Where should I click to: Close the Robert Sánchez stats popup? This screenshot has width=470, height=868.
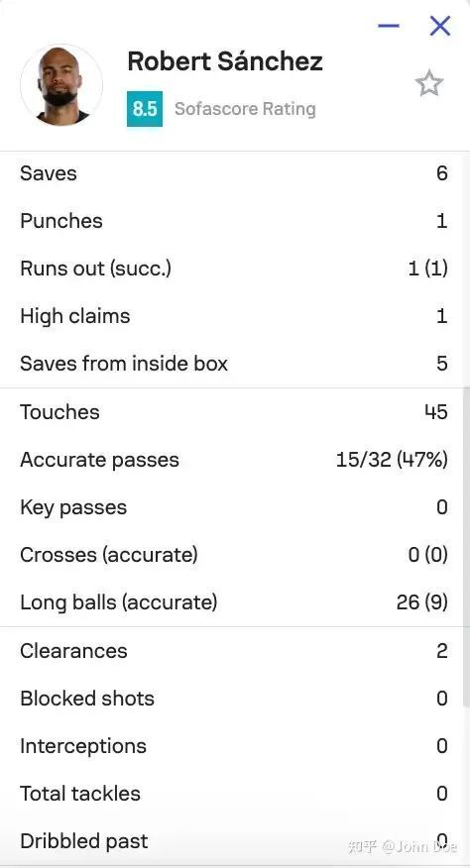tap(440, 26)
